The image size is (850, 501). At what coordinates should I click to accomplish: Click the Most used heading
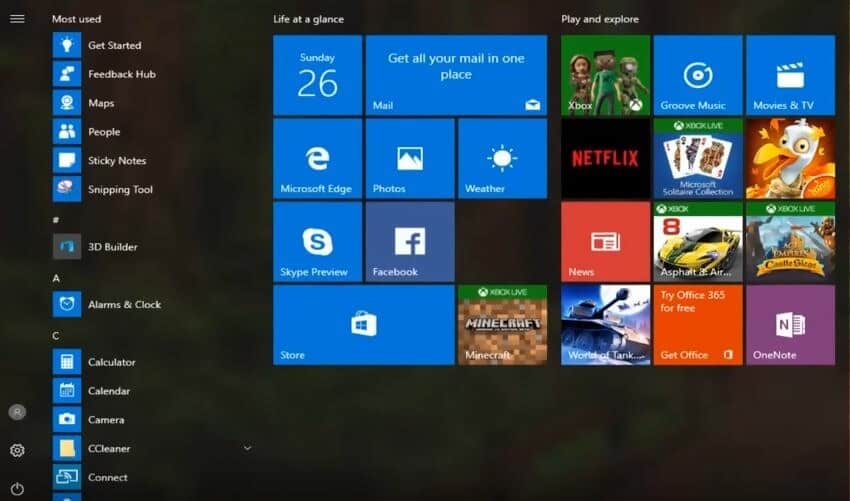tap(76, 19)
